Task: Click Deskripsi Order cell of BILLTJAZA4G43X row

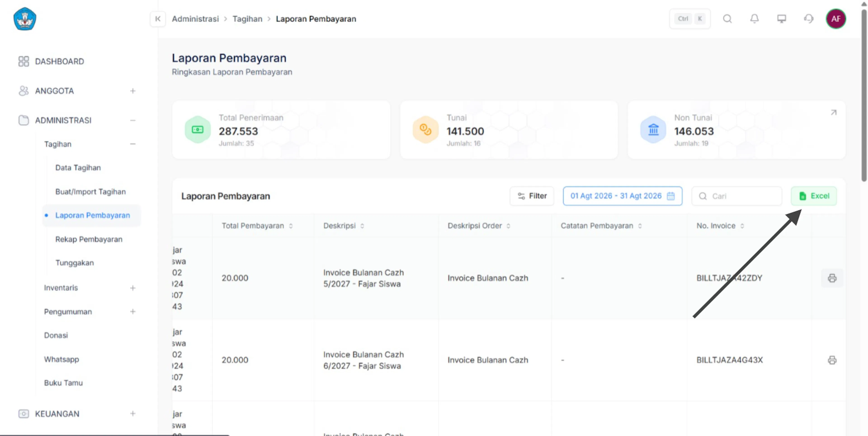Action: [x=488, y=360]
